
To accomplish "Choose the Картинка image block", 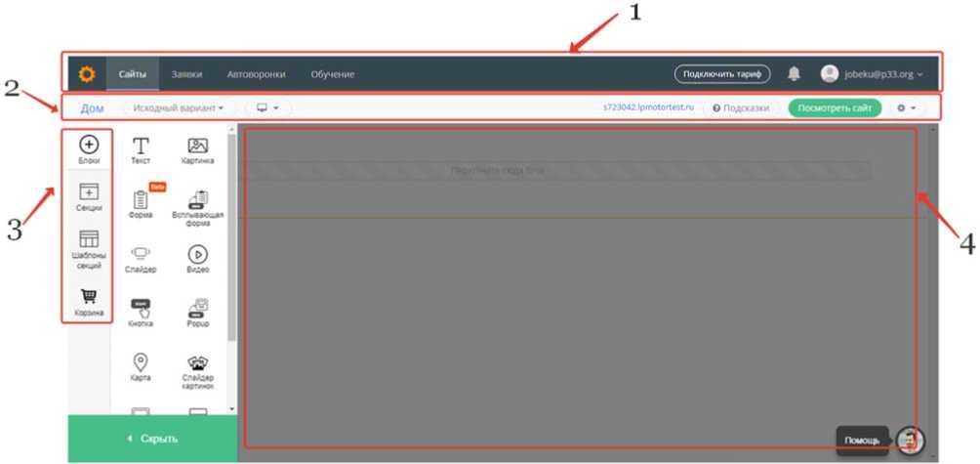I will tap(197, 150).
